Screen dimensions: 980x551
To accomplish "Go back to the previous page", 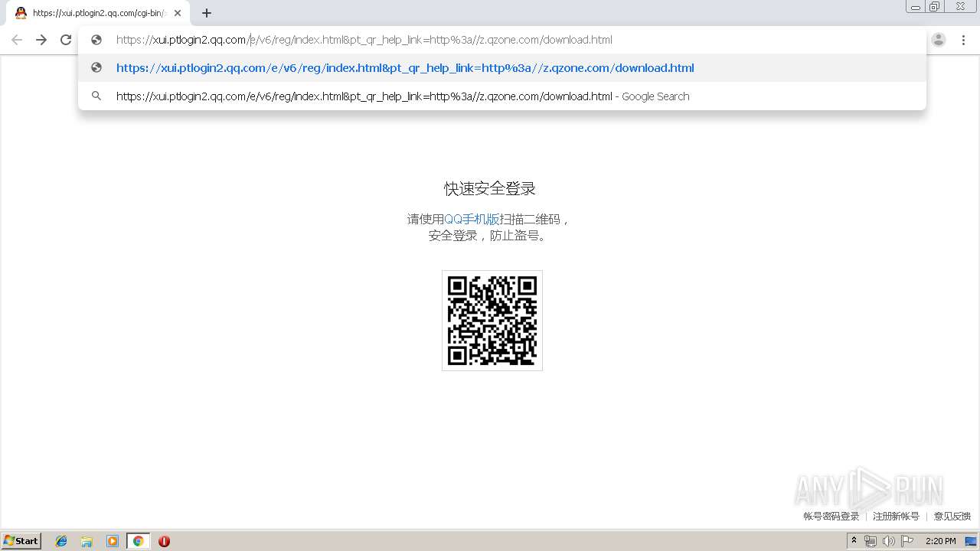I will click(x=17, y=40).
